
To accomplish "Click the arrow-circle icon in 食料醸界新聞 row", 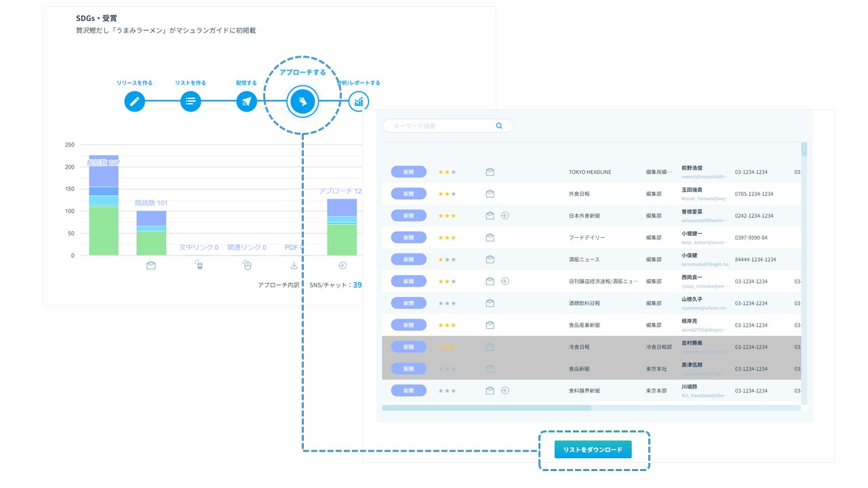I will [x=505, y=390].
